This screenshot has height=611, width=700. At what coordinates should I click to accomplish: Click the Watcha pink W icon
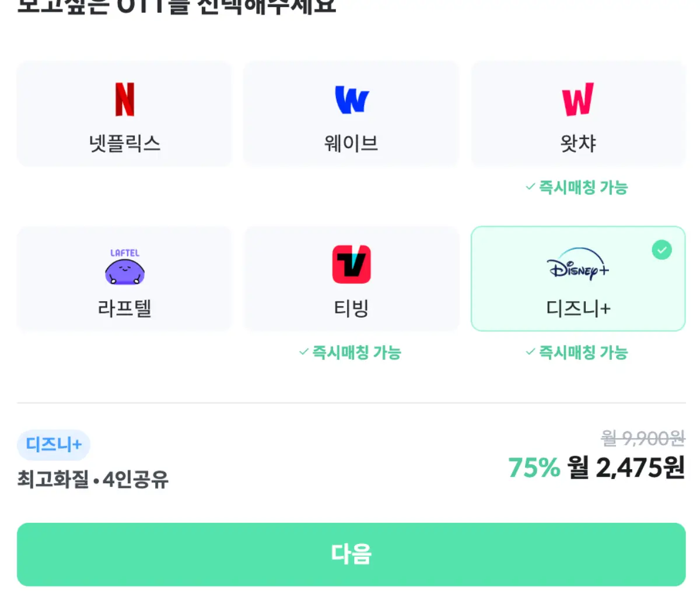[577, 100]
